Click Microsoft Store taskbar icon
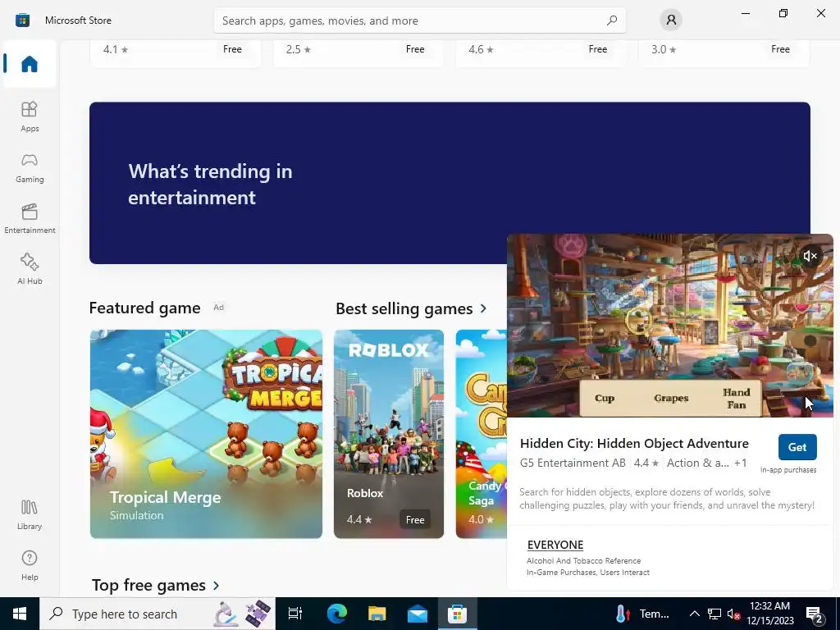Screen dimensions: 840x630 pos(458,614)
